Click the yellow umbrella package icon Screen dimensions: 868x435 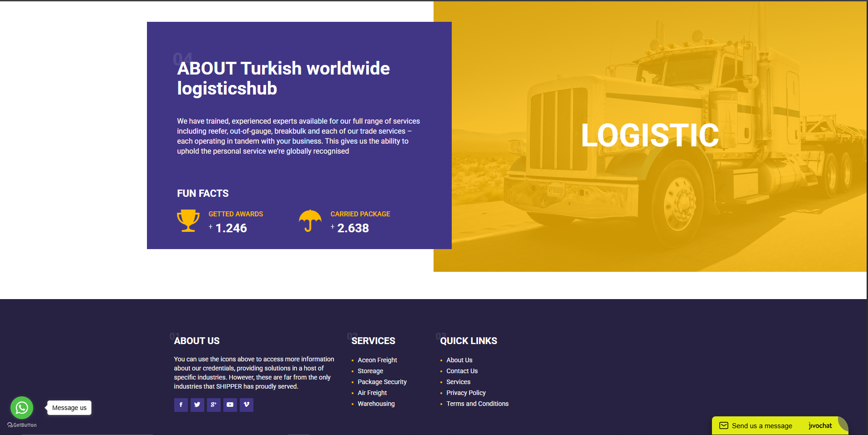(310, 221)
